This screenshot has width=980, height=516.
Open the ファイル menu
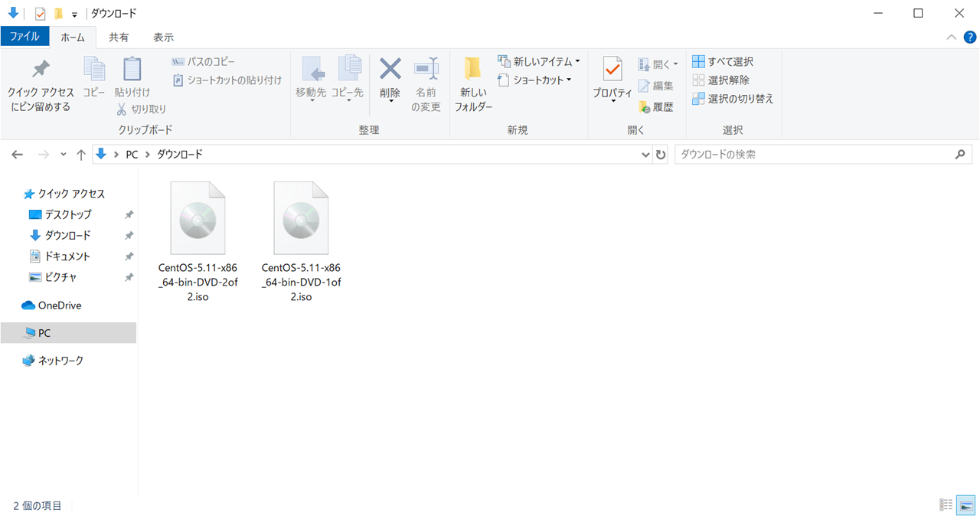25,36
